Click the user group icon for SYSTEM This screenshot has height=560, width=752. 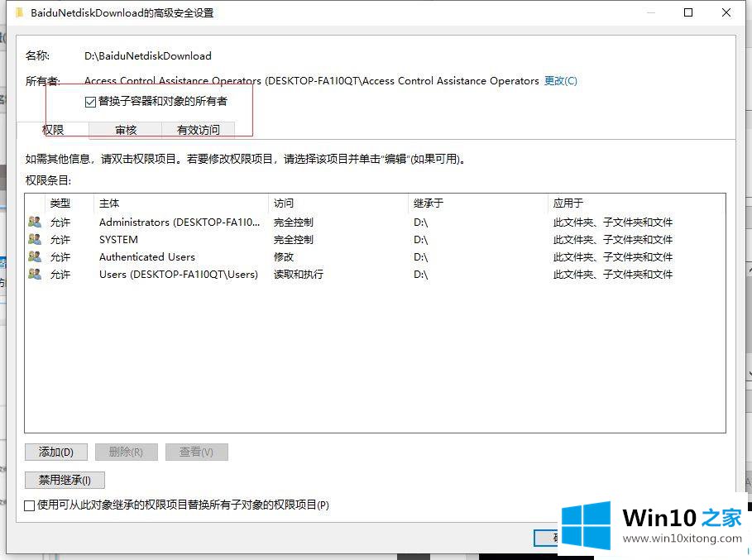(x=35, y=239)
